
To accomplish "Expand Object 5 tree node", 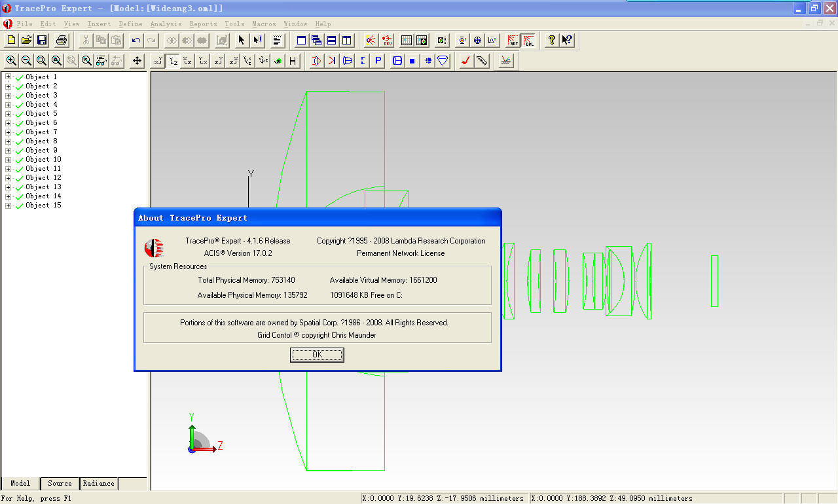I will click(x=9, y=113).
